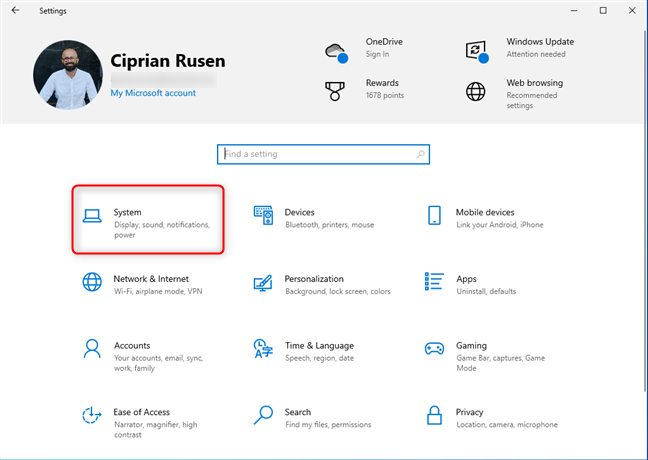Click Rewards 1678 points text
This screenshot has height=460, width=648.
coord(384,95)
